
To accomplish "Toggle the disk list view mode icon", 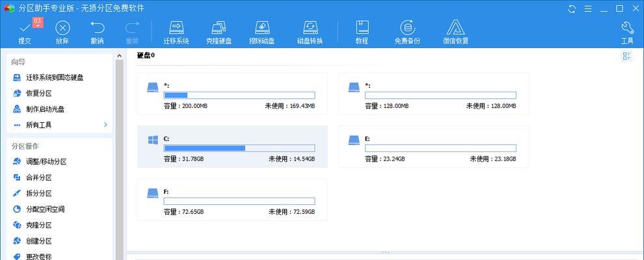I will 626,57.
